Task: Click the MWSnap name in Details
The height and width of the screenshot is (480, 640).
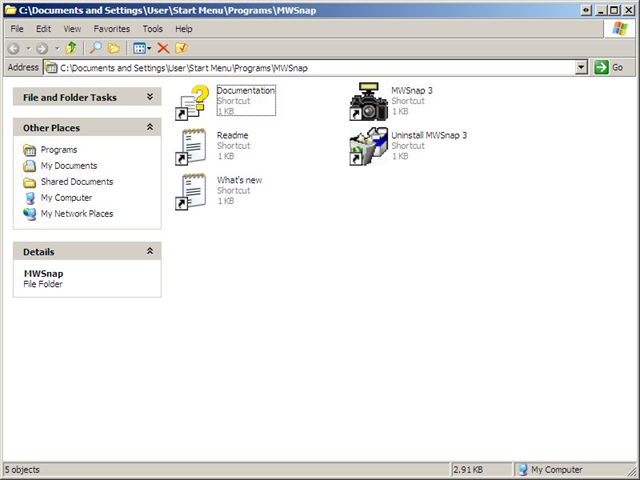Action: (x=43, y=273)
